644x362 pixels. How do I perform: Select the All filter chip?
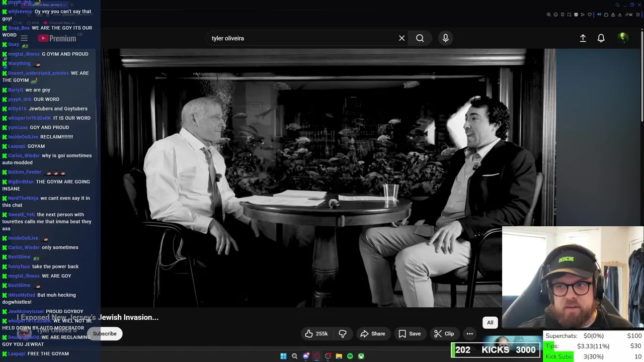click(490, 323)
